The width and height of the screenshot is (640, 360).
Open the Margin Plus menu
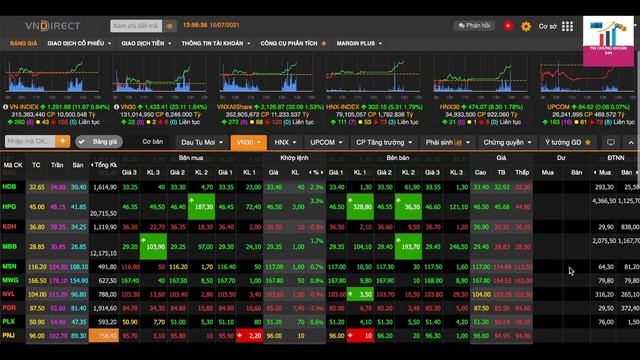[x=359, y=43]
